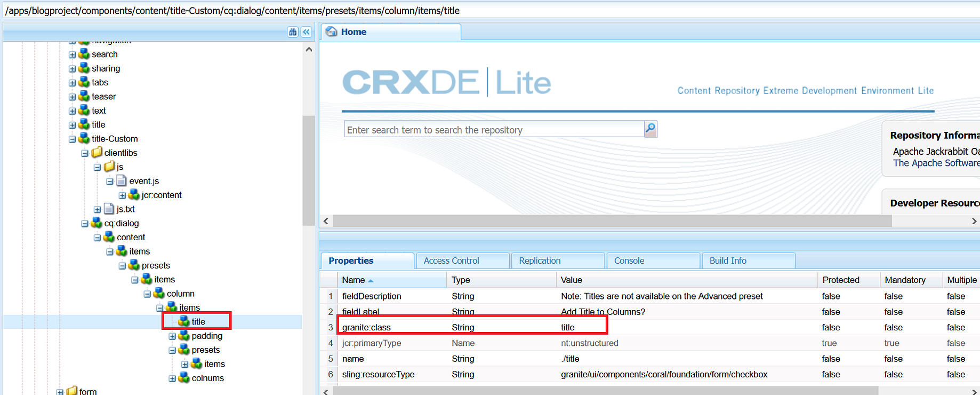
Task: Switch to the Access Control tab
Action: coord(463,260)
